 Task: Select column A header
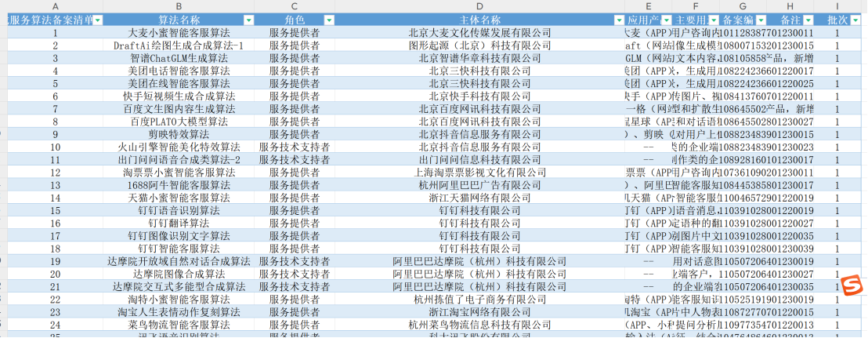(x=55, y=6)
